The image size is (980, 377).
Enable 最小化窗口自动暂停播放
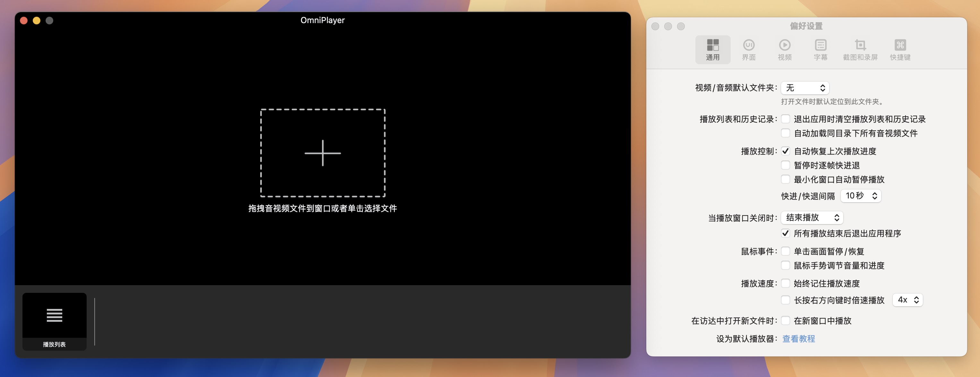point(786,179)
